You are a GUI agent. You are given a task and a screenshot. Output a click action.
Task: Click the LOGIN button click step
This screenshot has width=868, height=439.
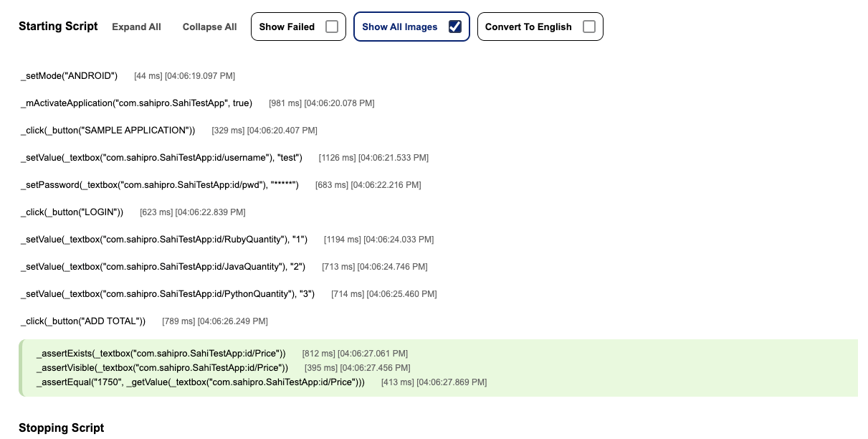click(x=72, y=212)
